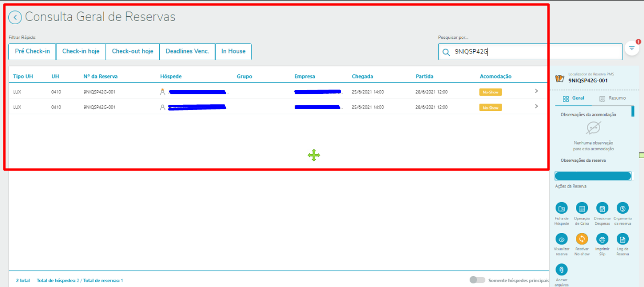Open Orçamento da reserva action
Image resolution: width=644 pixels, height=287 pixels.
click(x=623, y=208)
